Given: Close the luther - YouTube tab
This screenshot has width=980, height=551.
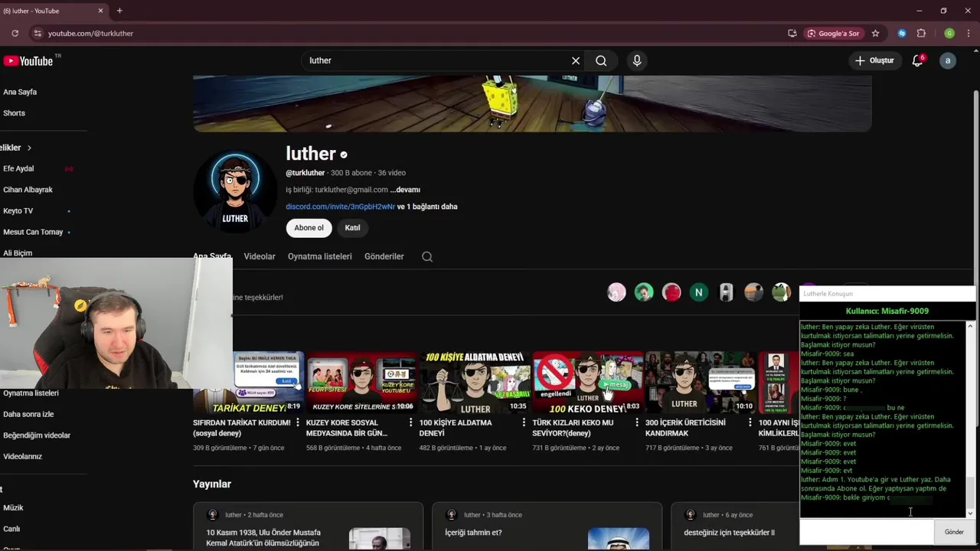Looking at the screenshot, I should (100, 11).
